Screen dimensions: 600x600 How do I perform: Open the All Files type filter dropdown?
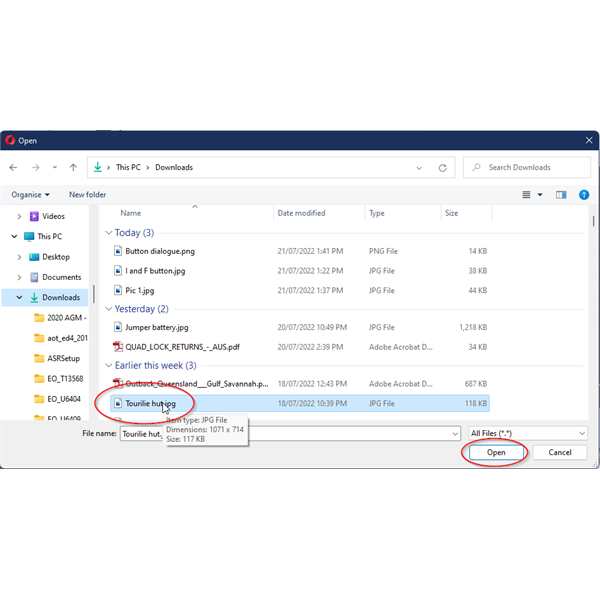click(x=528, y=434)
